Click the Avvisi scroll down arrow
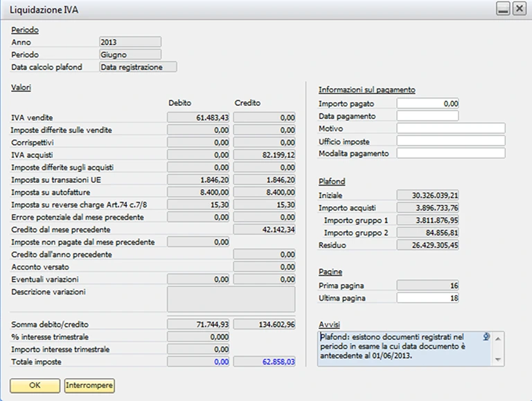 pos(498,359)
